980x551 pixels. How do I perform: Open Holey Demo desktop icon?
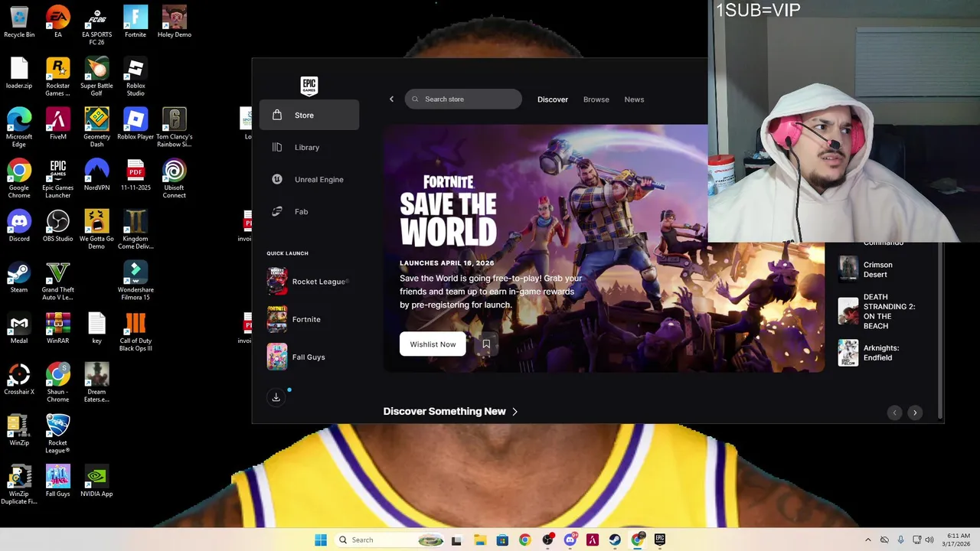(174, 23)
